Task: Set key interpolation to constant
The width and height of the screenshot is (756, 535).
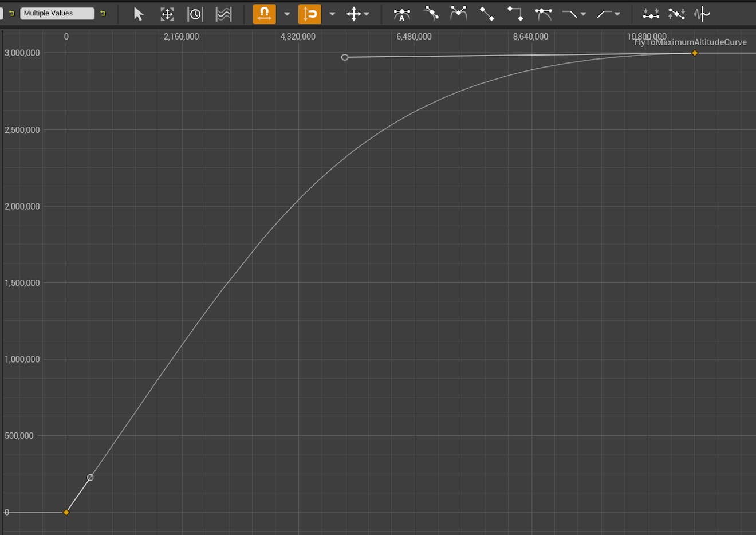Action: 515,14
